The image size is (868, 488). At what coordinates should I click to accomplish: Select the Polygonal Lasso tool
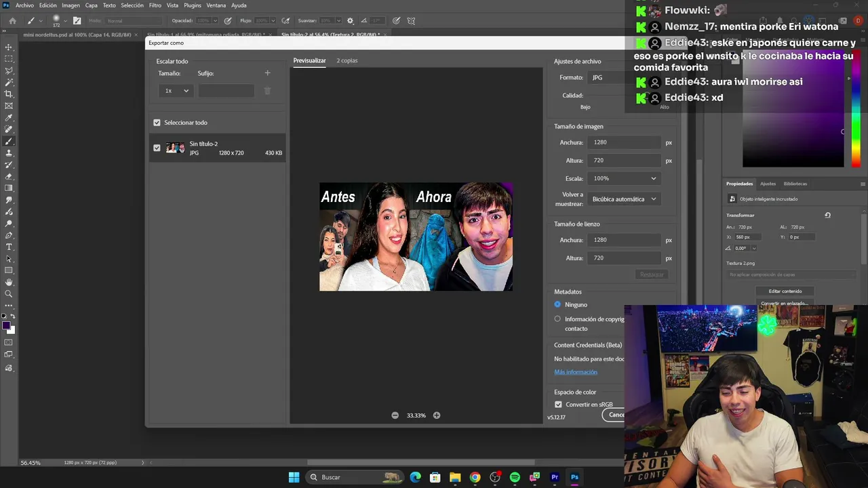pyautogui.click(x=9, y=70)
